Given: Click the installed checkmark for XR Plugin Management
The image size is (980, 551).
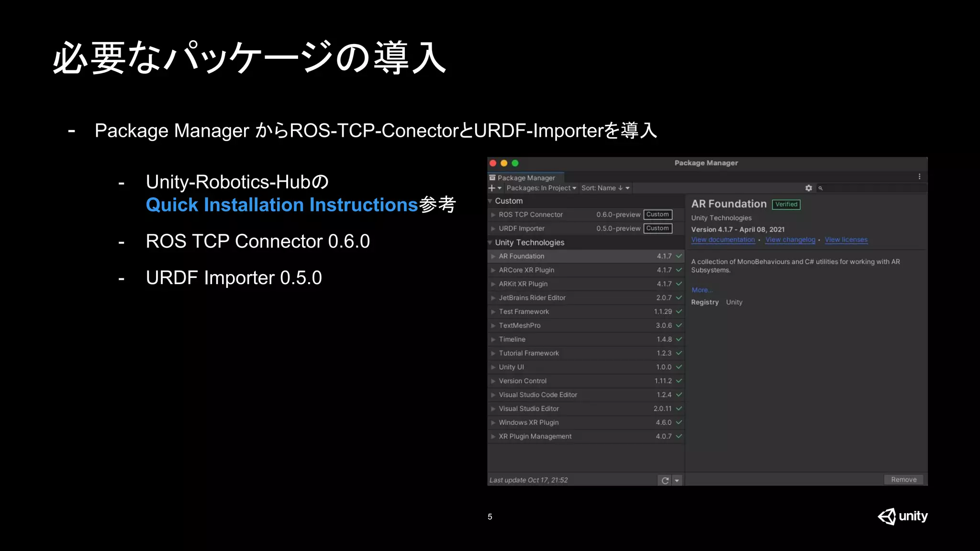Looking at the screenshot, I should point(679,436).
